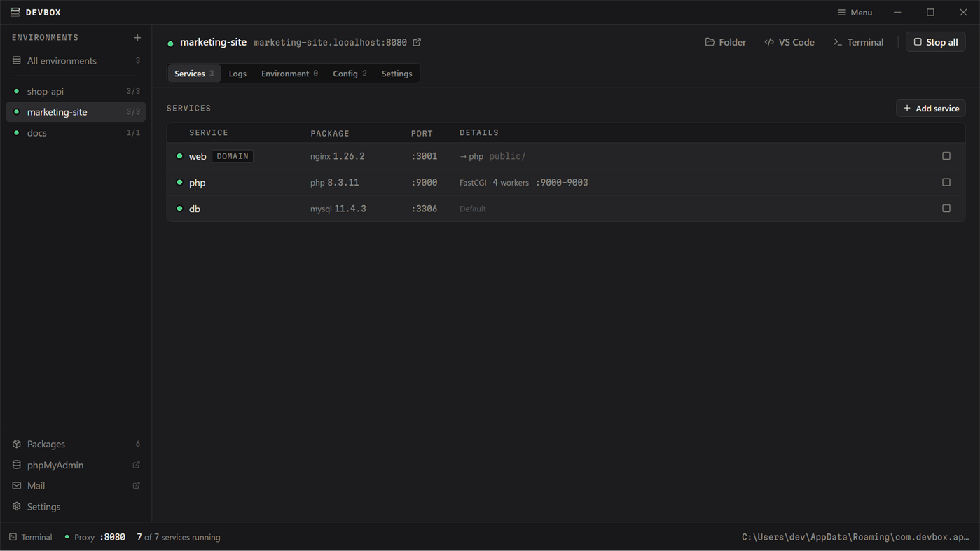Open Terminal from the status bar
The width and height of the screenshot is (980, 551).
(x=31, y=537)
